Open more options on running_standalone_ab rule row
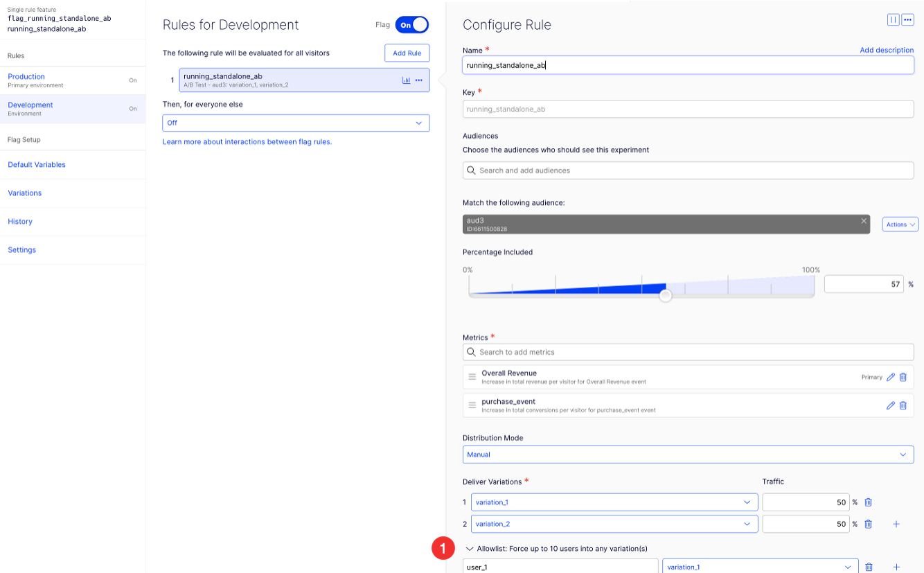Image resolution: width=924 pixels, height=573 pixels. (418, 80)
